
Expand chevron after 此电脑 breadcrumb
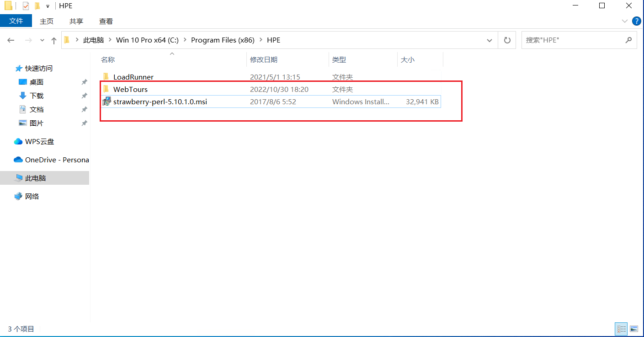click(x=110, y=40)
